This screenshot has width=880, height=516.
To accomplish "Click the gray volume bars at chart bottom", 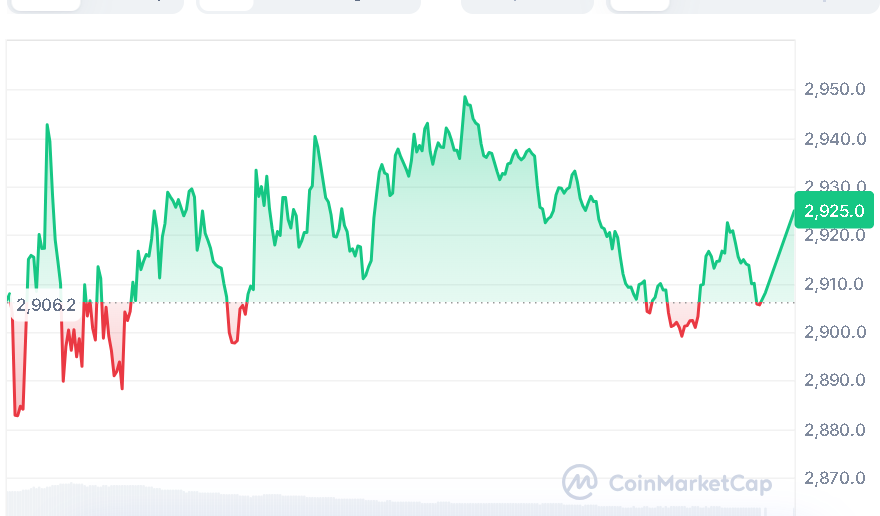I will pos(200,500).
